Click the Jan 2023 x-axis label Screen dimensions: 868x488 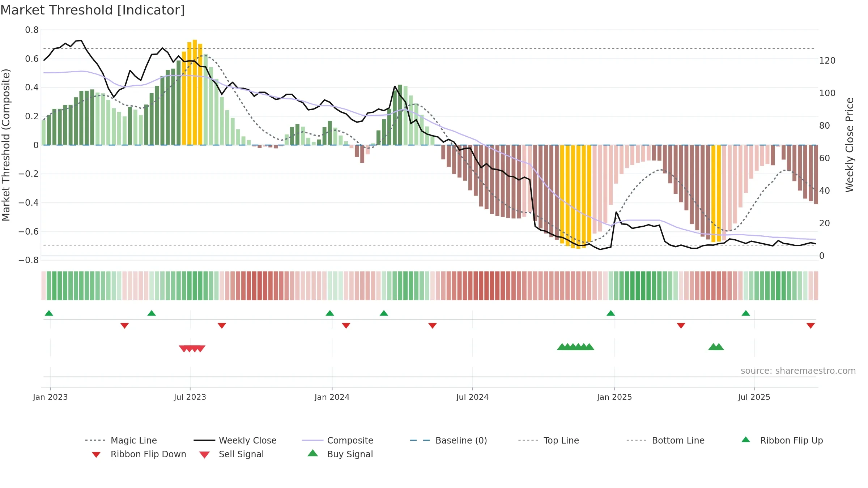pyautogui.click(x=50, y=397)
